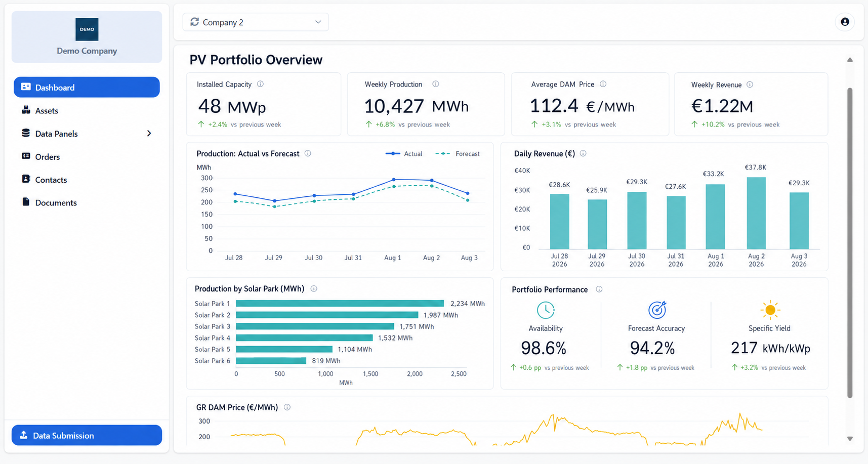Select the Dashboard button in sidebar

[87, 87]
